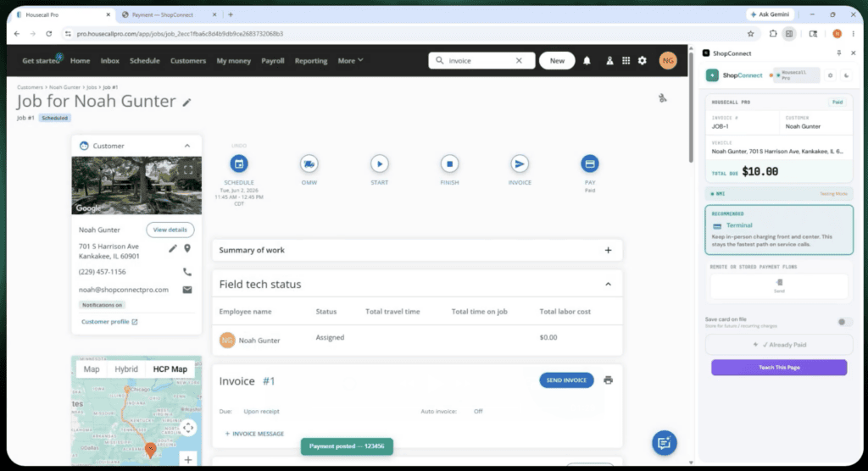Collapse the Customer card
Viewport: 868px width, 471px height.
click(187, 146)
